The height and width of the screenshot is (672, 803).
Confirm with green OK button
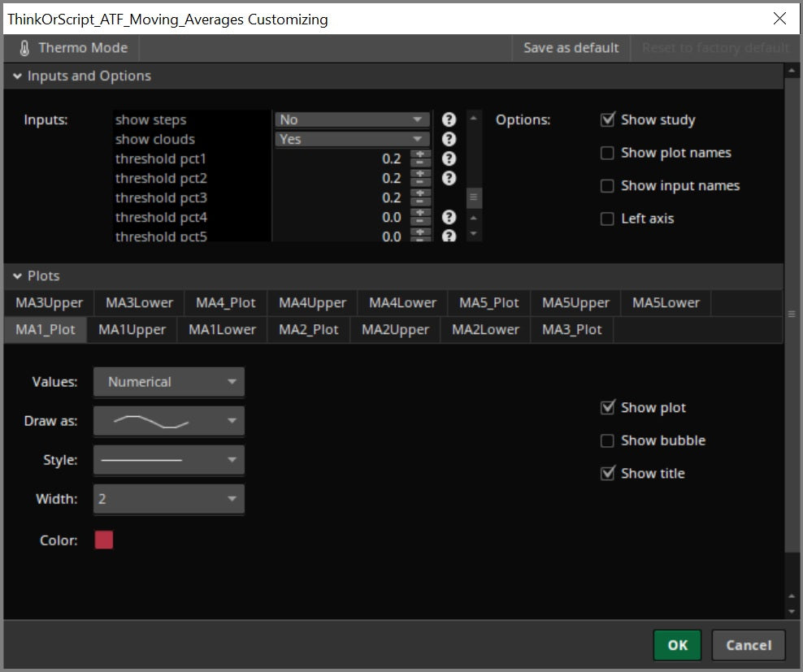678,645
